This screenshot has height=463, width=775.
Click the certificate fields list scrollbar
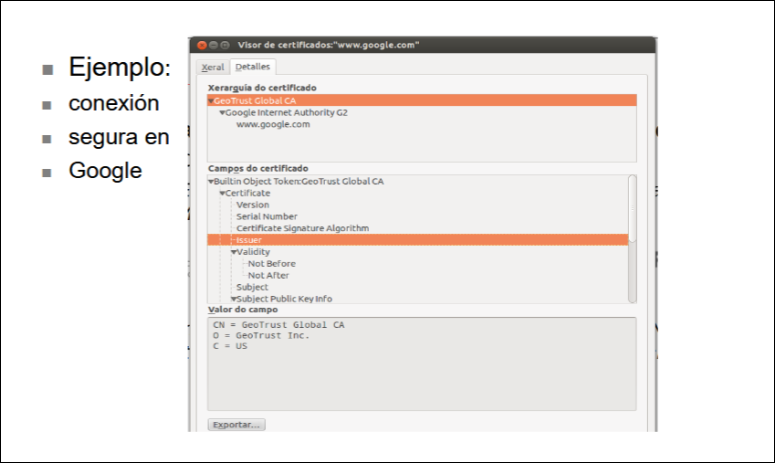pyautogui.click(x=631, y=238)
